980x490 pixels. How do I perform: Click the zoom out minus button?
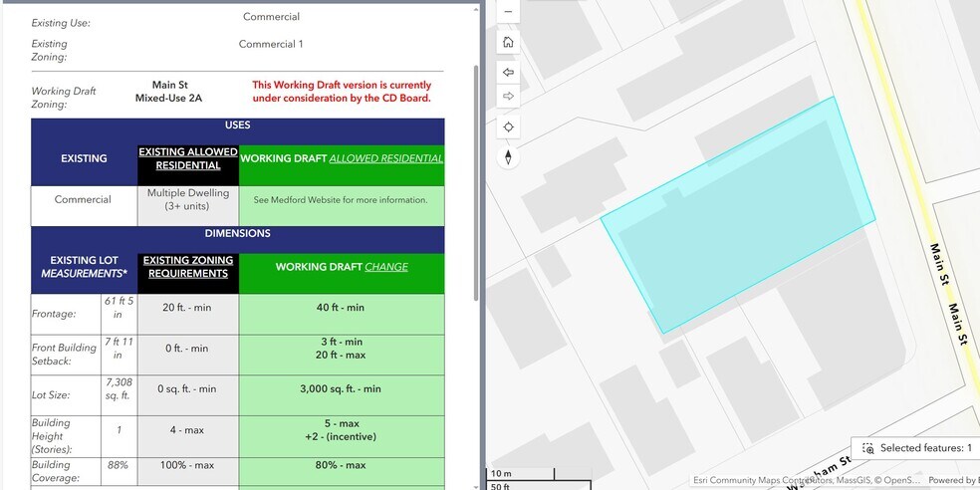tap(508, 12)
